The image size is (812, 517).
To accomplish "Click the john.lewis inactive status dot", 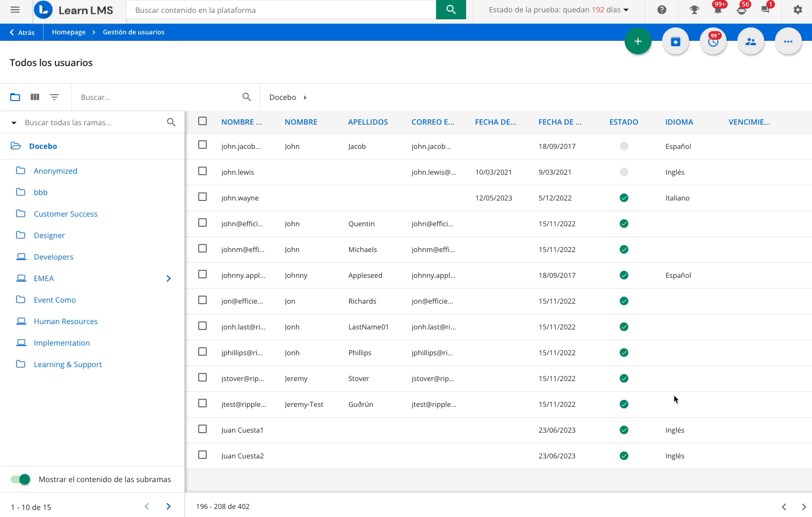I will (624, 172).
